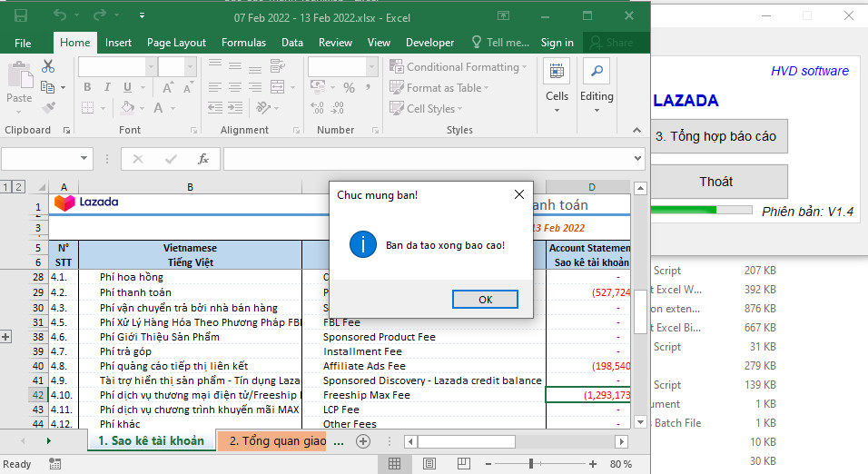
Task: Click the Copy icon in Clipboard group
Action: coord(47,87)
